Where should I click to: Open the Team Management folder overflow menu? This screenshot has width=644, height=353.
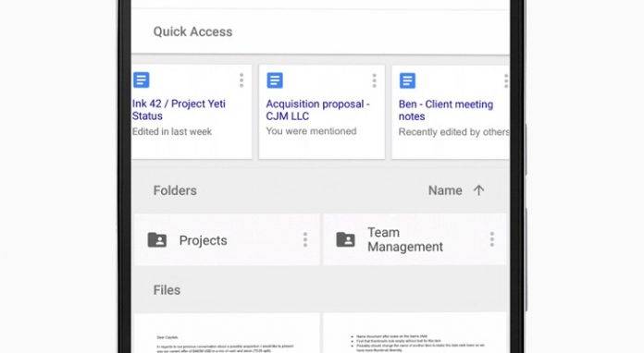pos(492,239)
